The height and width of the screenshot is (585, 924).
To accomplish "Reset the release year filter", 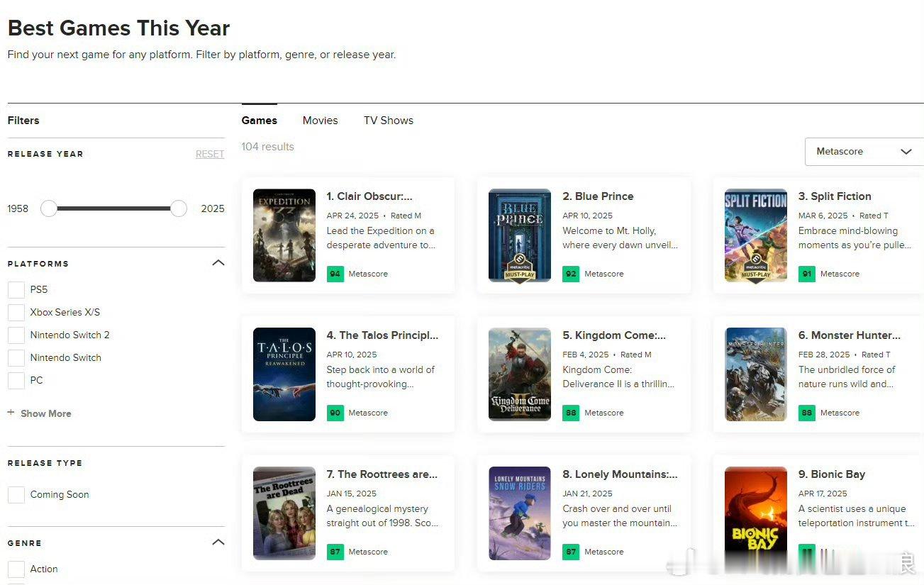I will 210,154.
